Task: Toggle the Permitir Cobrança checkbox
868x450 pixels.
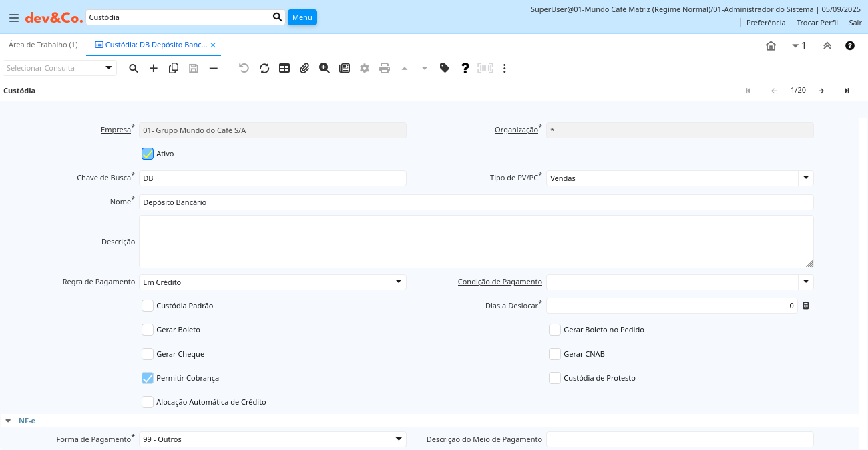Action: (148, 378)
